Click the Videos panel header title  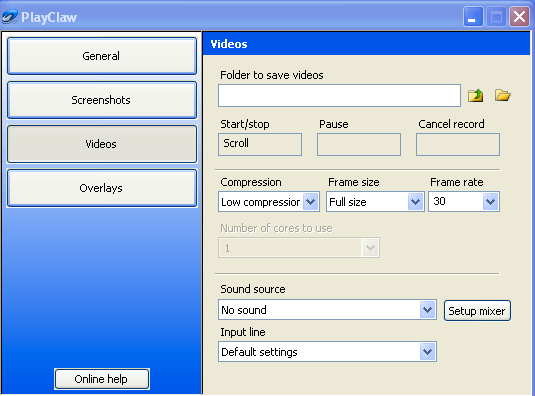click(229, 44)
